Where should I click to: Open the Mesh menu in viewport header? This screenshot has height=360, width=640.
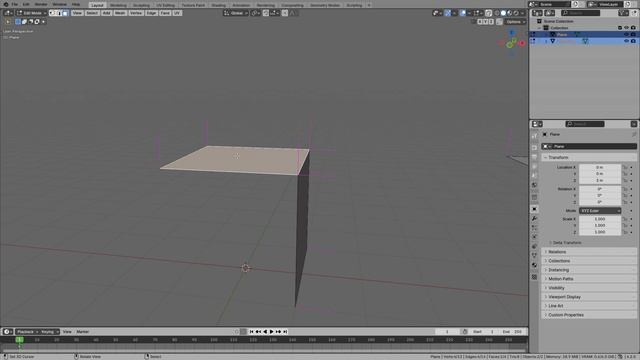pos(120,13)
